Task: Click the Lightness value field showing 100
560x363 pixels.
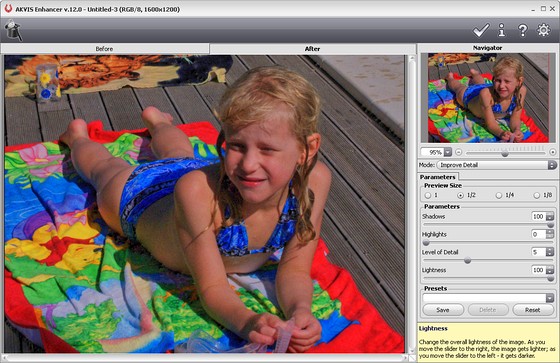Action: [539, 270]
